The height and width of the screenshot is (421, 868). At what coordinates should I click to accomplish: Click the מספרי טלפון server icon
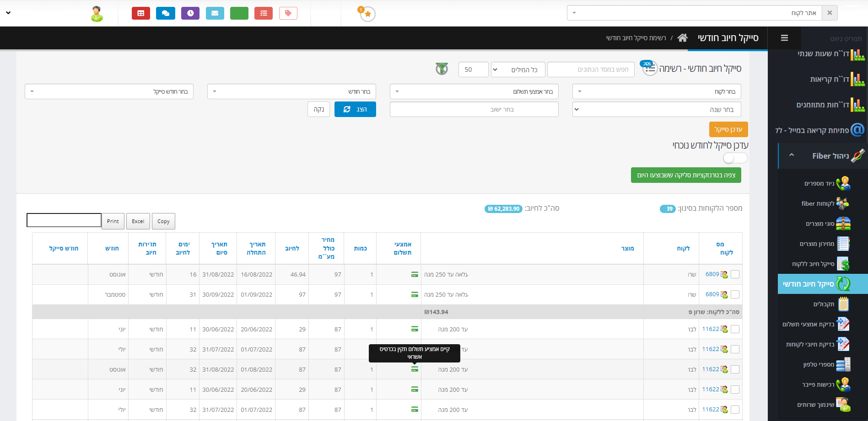pyautogui.click(x=843, y=364)
